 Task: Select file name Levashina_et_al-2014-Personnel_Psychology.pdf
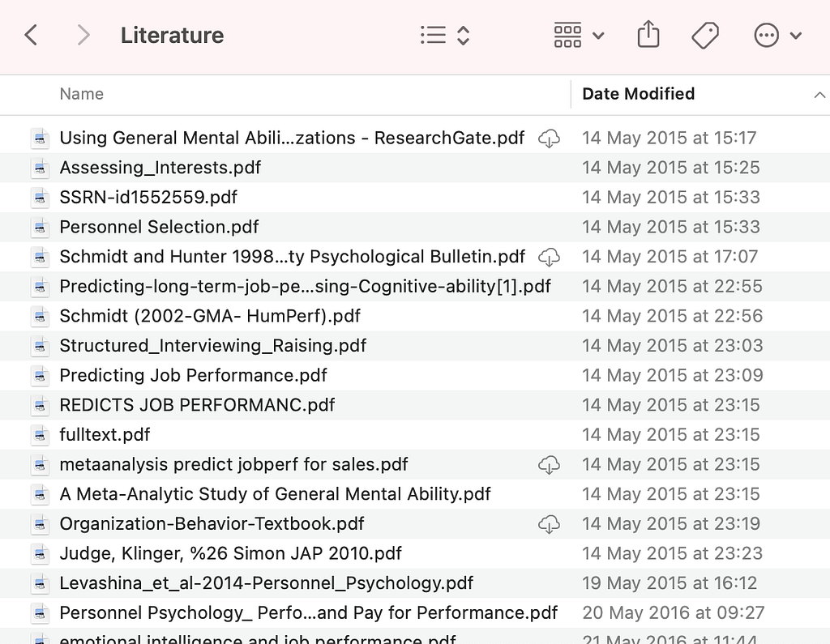point(266,582)
